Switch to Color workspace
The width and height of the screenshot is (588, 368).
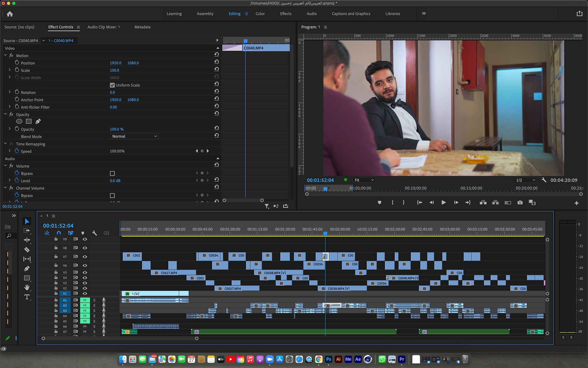coord(260,14)
